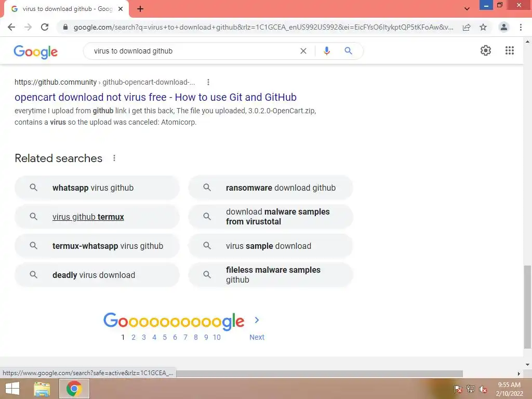
Task: Search 'termux-whatsapp virus github' suggestion
Action: 97,246
